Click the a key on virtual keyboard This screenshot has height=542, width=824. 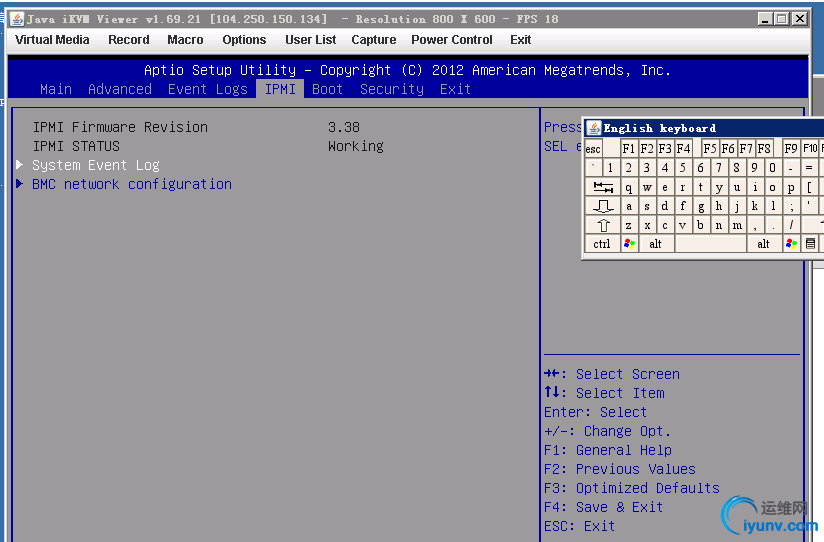pyautogui.click(x=629, y=206)
